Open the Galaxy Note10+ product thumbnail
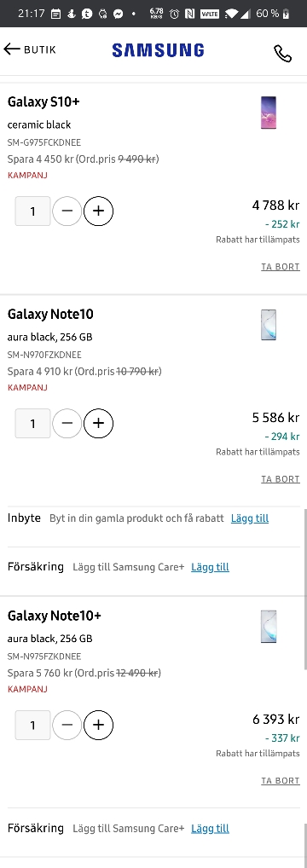The height and width of the screenshot is (868, 307). (269, 626)
